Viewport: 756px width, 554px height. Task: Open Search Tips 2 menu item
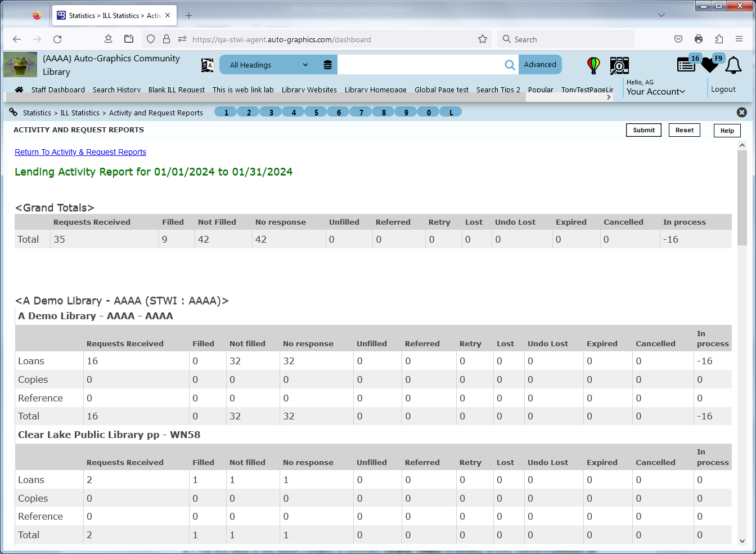498,90
